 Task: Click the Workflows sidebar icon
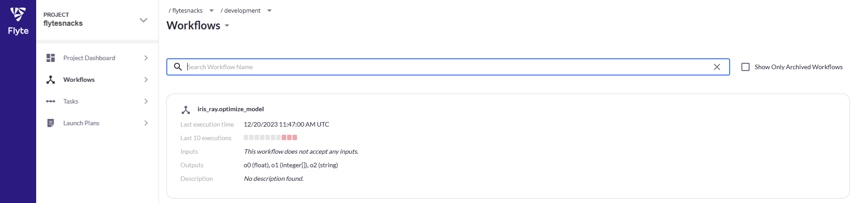[51, 80]
